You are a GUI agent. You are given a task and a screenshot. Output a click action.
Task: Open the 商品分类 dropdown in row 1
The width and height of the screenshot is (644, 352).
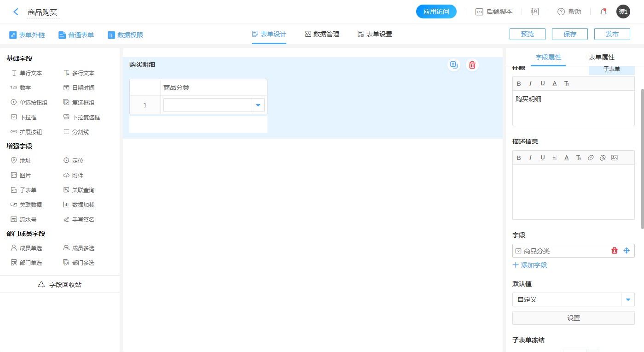tap(257, 105)
